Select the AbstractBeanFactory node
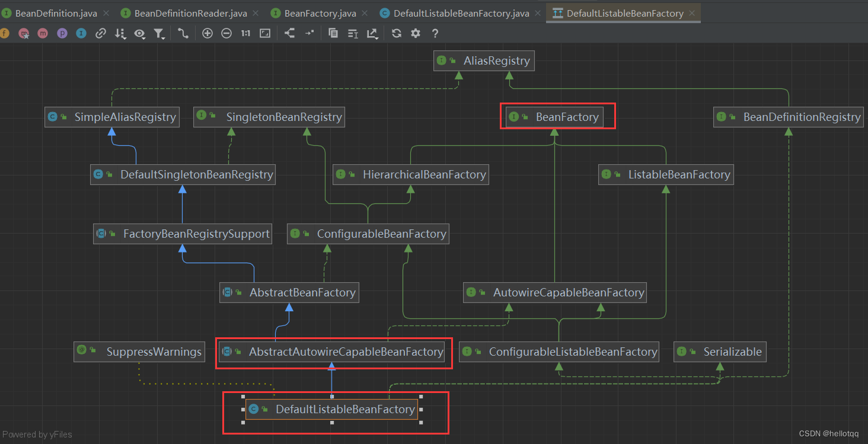Screen dimensions: 868x444 tap(289, 292)
